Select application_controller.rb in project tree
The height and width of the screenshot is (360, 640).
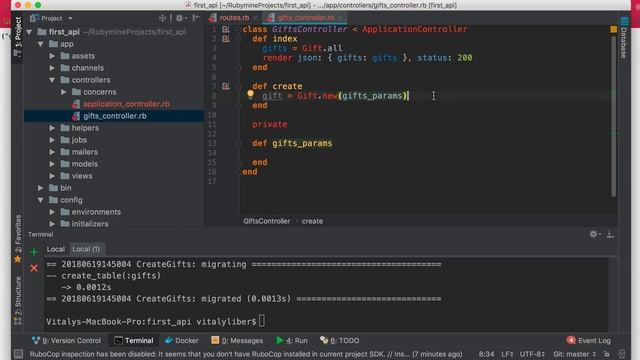(x=126, y=104)
